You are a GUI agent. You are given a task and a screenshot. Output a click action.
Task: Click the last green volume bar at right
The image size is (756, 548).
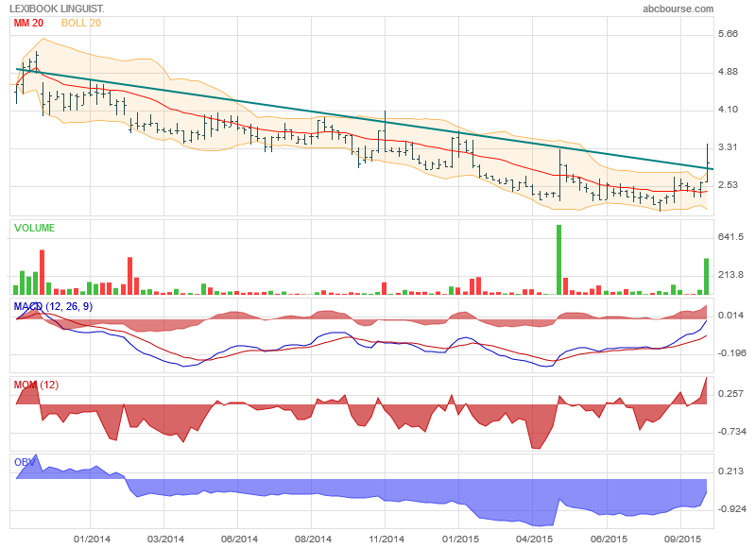[706, 277]
